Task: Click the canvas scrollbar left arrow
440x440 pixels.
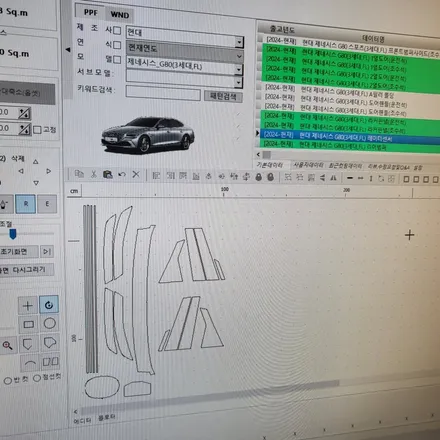Action: (76, 411)
